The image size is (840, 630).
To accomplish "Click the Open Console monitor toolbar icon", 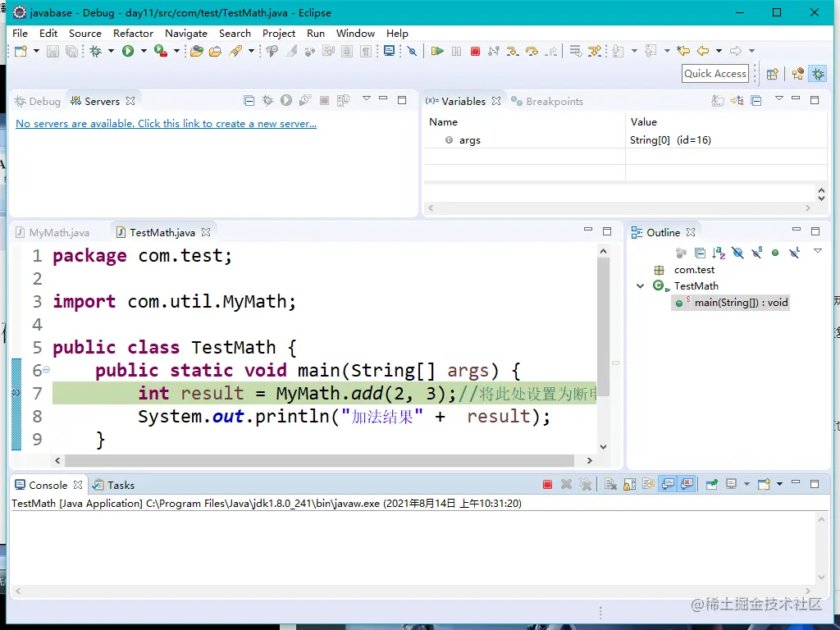I will tap(389, 51).
